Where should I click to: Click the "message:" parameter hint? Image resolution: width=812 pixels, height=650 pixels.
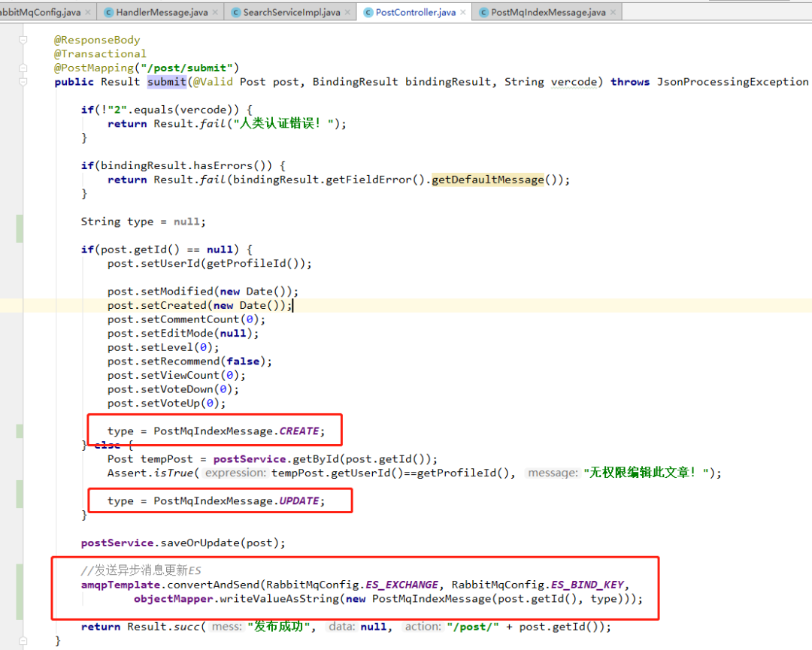tap(553, 473)
